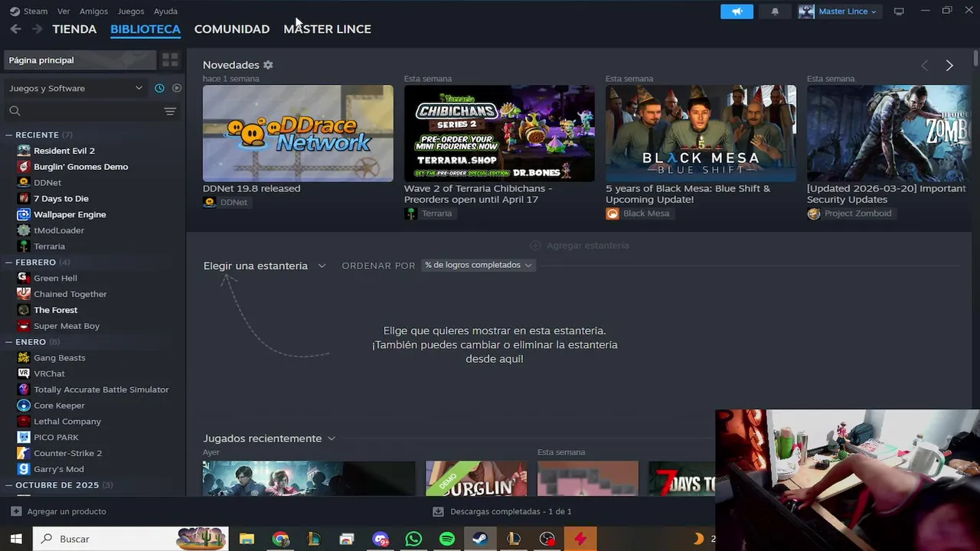Open the announcements megaphone button
The width and height of the screenshot is (980, 551).
tap(737, 11)
